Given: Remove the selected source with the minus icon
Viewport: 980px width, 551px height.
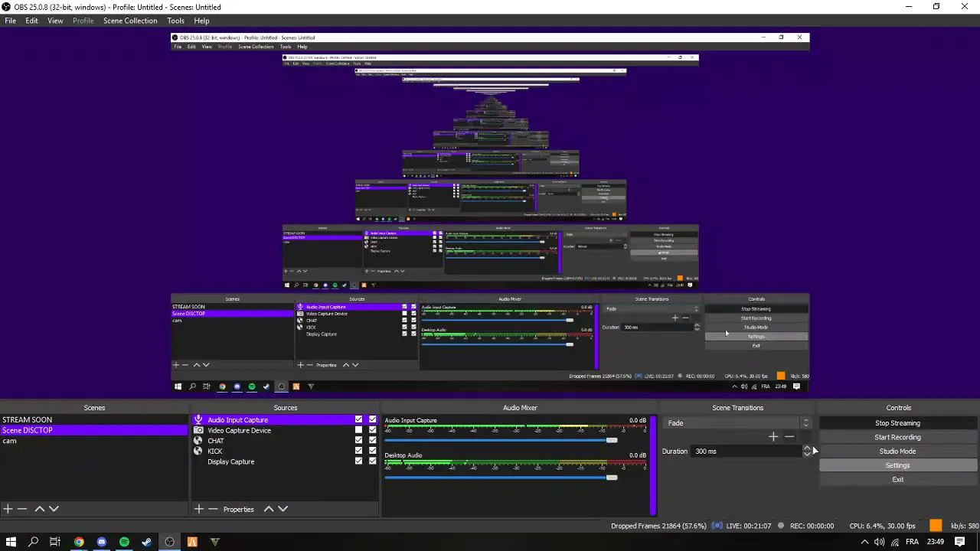Looking at the screenshot, I should pyautogui.click(x=213, y=509).
